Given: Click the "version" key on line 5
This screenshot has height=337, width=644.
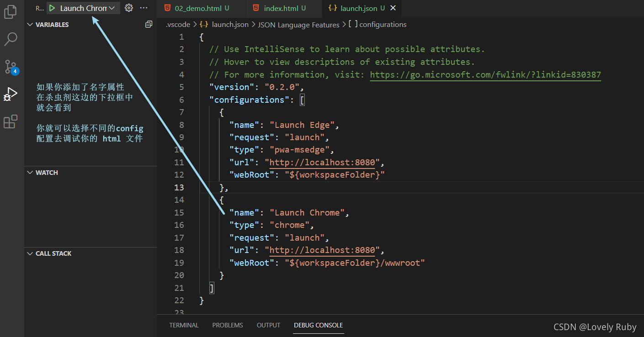Looking at the screenshot, I should click(x=234, y=87).
